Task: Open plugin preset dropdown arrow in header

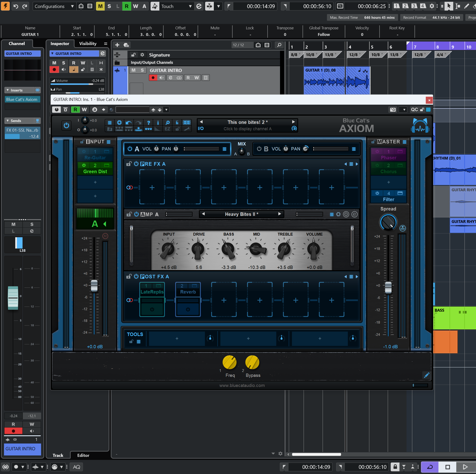Action: (x=167, y=110)
